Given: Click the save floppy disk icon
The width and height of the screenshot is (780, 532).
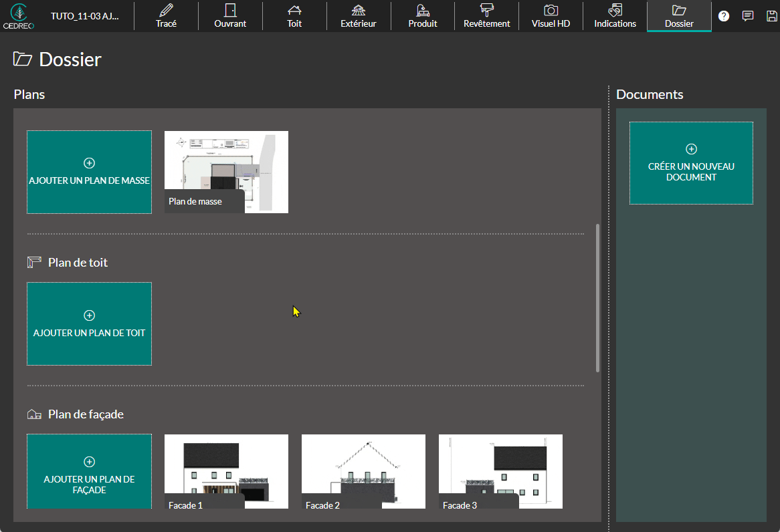Looking at the screenshot, I should pyautogui.click(x=771, y=16).
